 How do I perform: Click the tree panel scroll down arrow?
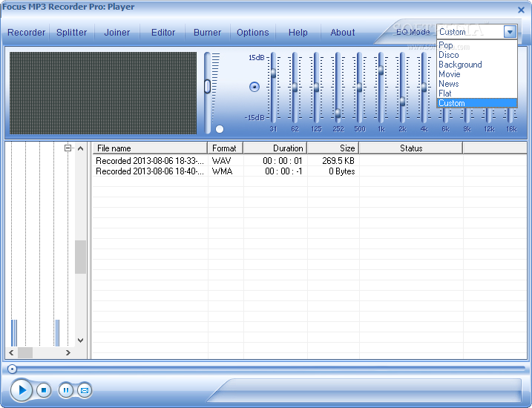click(80, 340)
